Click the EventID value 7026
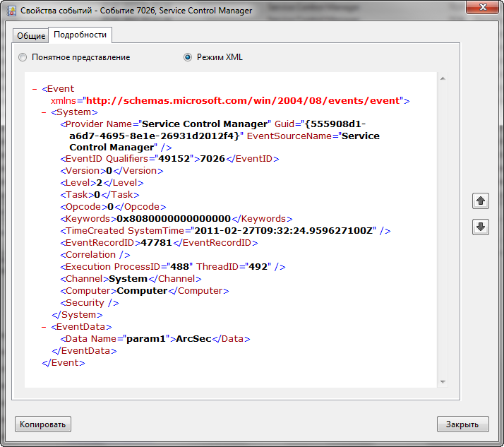 [212, 159]
